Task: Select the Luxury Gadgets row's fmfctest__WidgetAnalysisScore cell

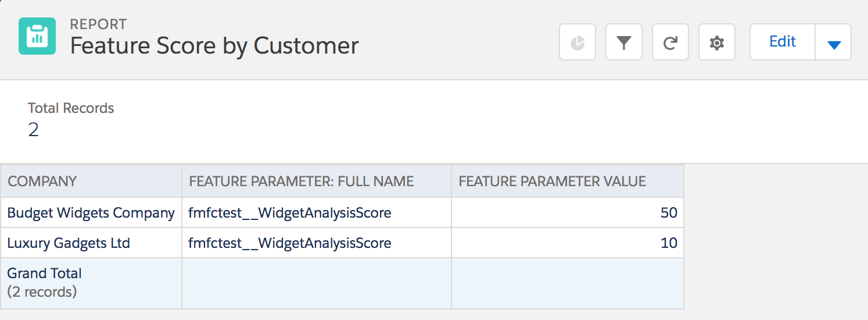Action: [290, 243]
